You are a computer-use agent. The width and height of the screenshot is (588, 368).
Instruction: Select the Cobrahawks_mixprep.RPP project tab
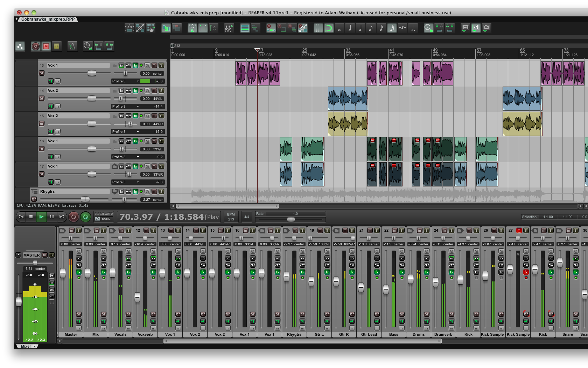pos(48,19)
